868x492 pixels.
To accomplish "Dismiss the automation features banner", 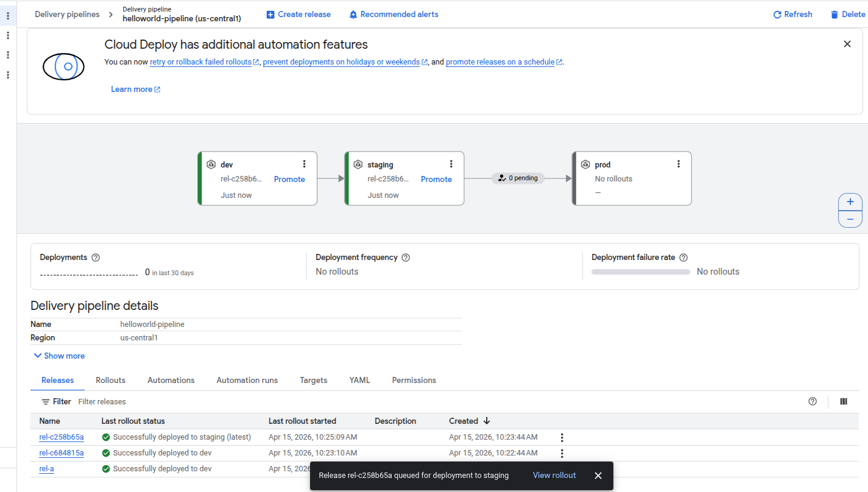I will [847, 44].
